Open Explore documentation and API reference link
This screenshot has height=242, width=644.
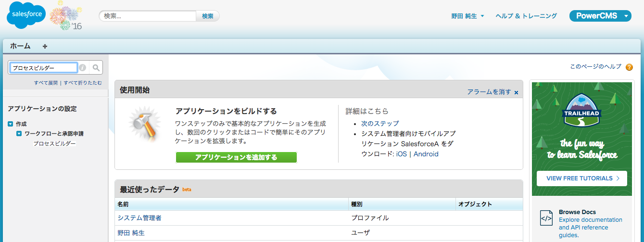pos(591,227)
